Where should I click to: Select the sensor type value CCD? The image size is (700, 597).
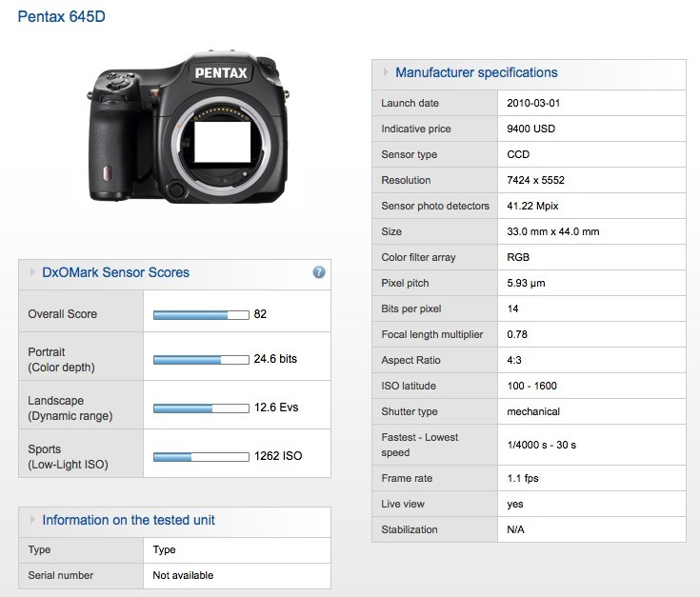tap(518, 154)
